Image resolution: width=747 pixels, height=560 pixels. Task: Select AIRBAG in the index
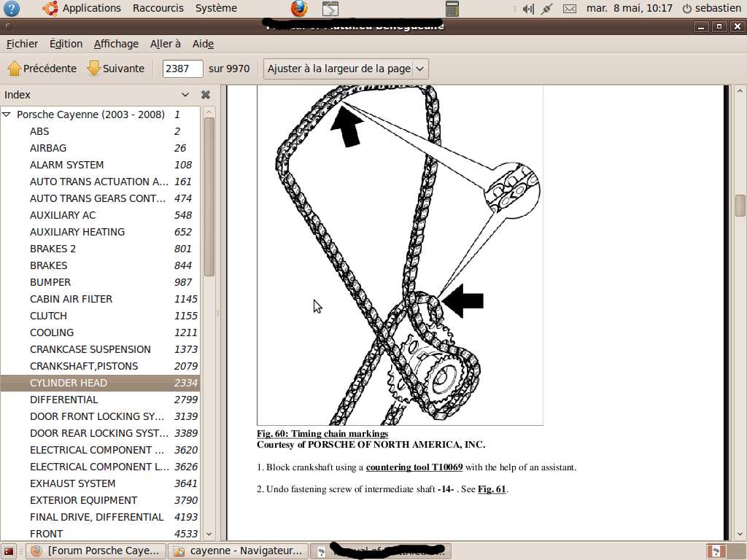100,148
